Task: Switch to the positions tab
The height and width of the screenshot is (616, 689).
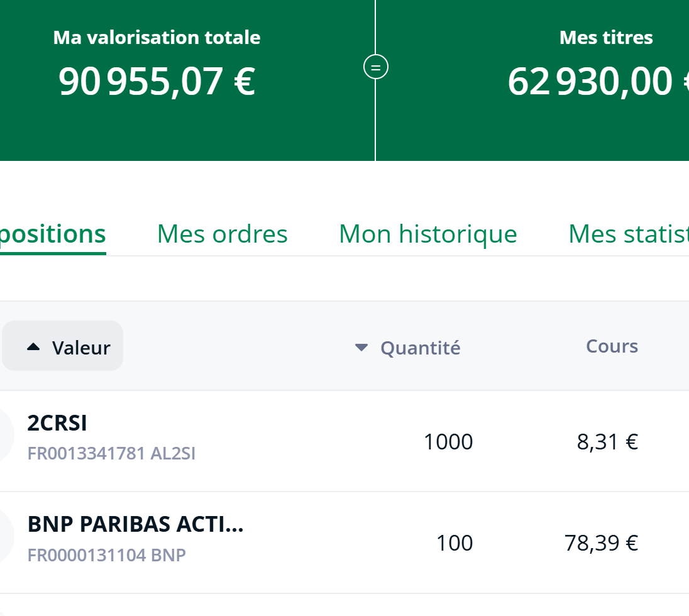Action: click(x=53, y=234)
